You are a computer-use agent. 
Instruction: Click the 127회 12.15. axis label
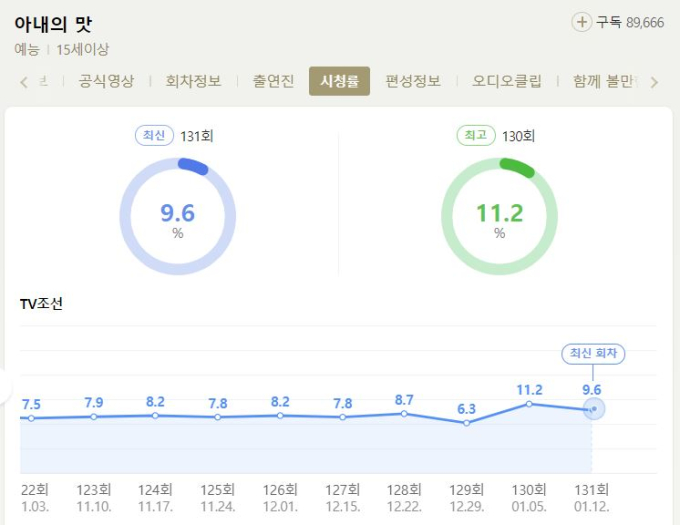(x=343, y=498)
